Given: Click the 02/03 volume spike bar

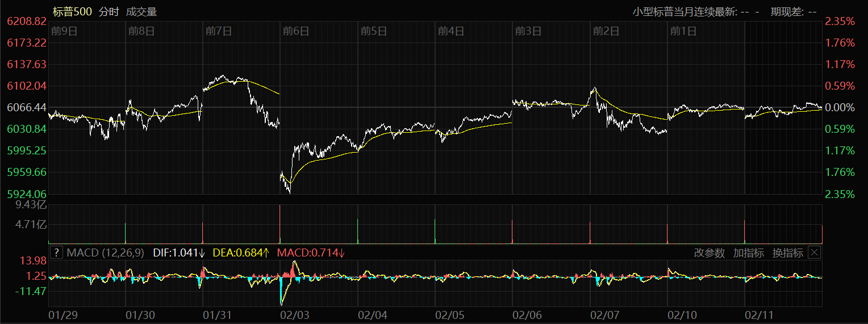Looking at the screenshot, I should [280, 224].
